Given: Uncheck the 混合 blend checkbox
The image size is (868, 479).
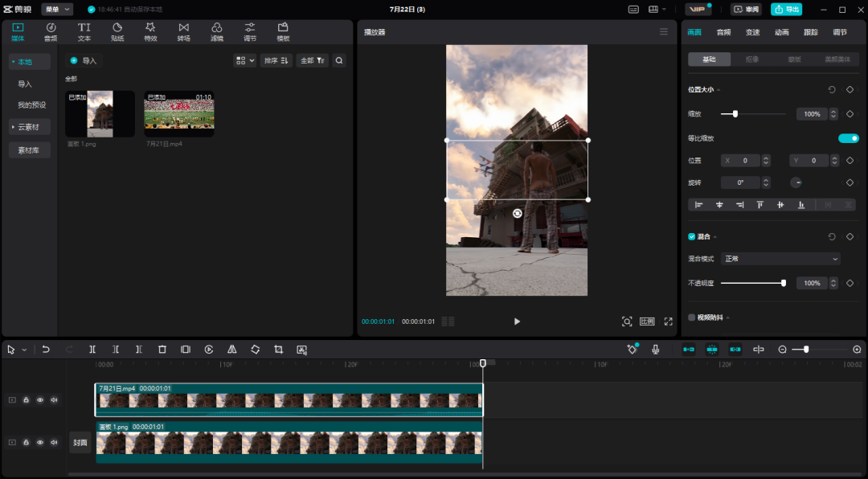Looking at the screenshot, I should pos(691,236).
